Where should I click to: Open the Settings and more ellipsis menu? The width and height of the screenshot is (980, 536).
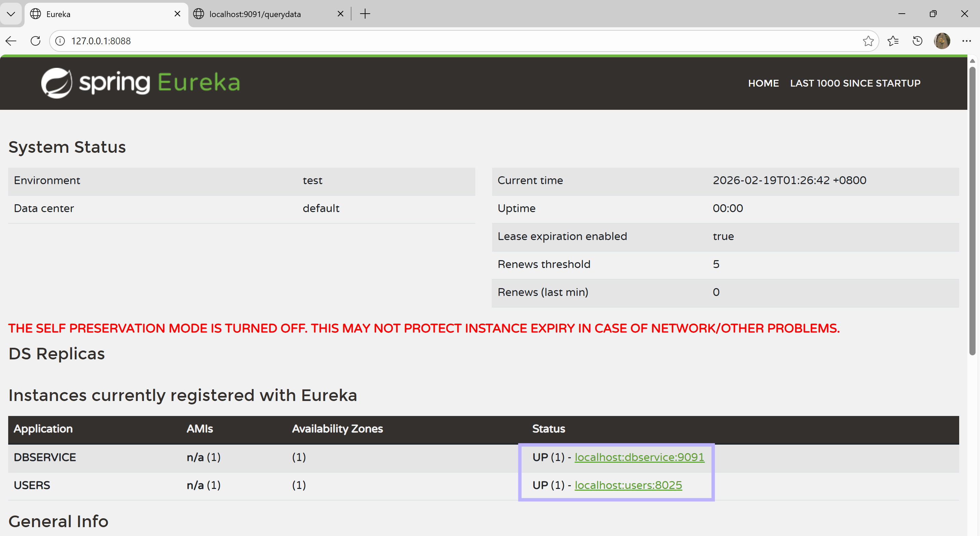pyautogui.click(x=966, y=41)
